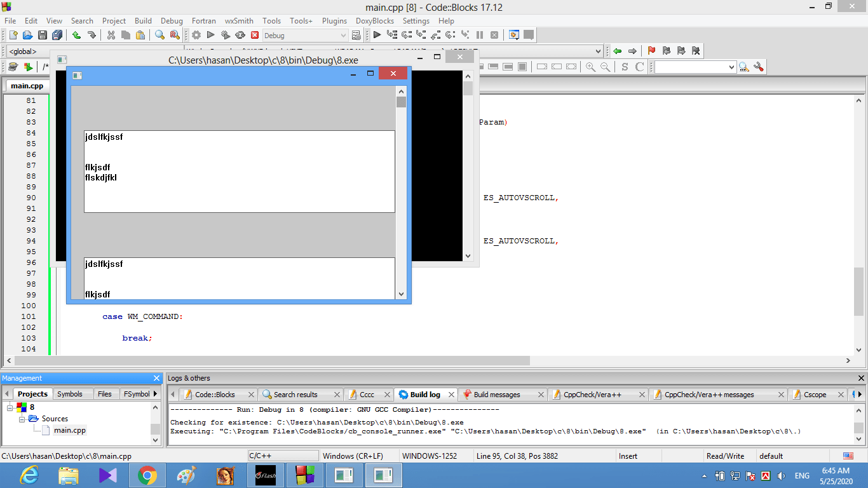
Task: Open the wxSmith menu
Action: (239, 21)
